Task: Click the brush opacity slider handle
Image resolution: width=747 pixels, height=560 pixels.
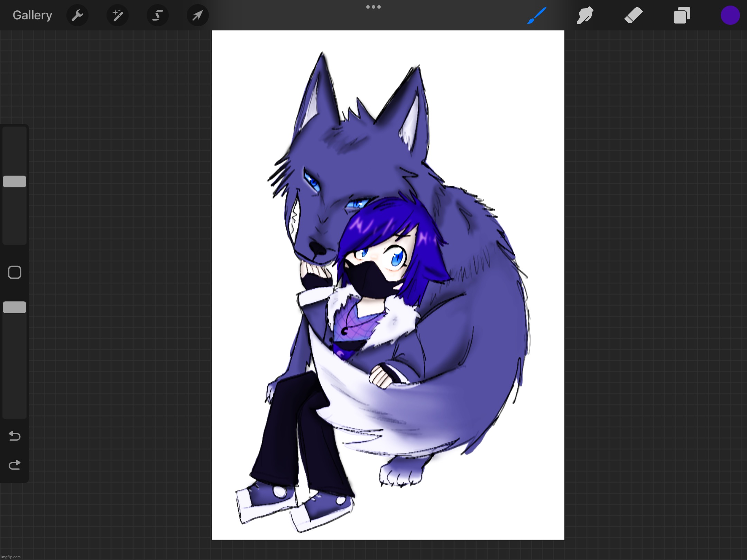Action: point(15,307)
